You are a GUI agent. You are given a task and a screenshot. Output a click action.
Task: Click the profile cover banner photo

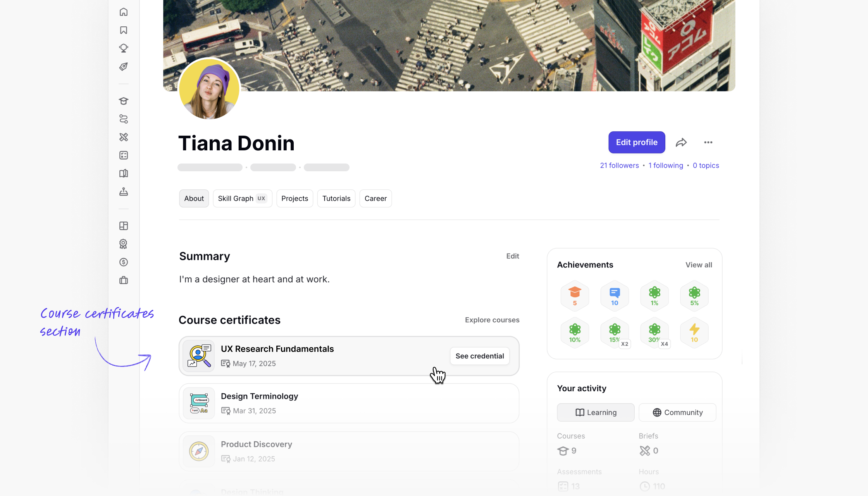coord(449,45)
